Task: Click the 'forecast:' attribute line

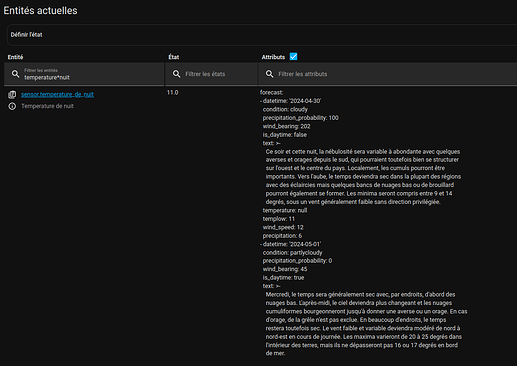Action: [271, 92]
